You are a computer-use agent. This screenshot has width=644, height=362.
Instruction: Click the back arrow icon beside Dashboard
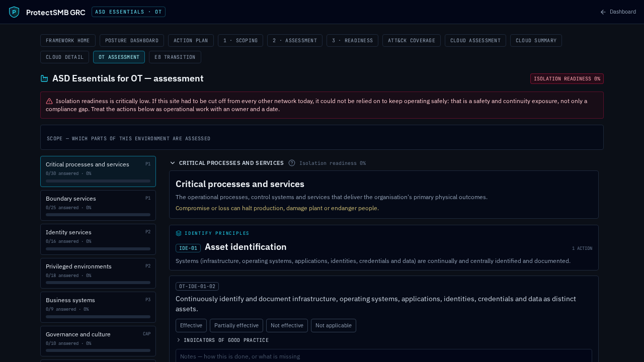[x=603, y=12]
